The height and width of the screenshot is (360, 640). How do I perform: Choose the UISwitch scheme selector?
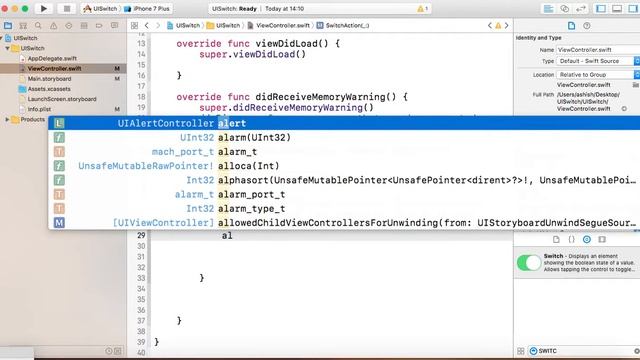pyautogui.click(x=100, y=9)
